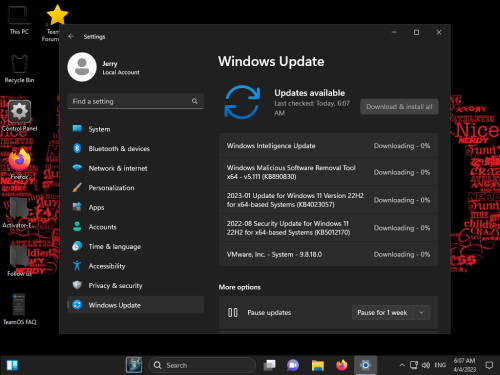Select the Follow us desktop folder
This screenshot has width=500, height=375.
[19, 261]
